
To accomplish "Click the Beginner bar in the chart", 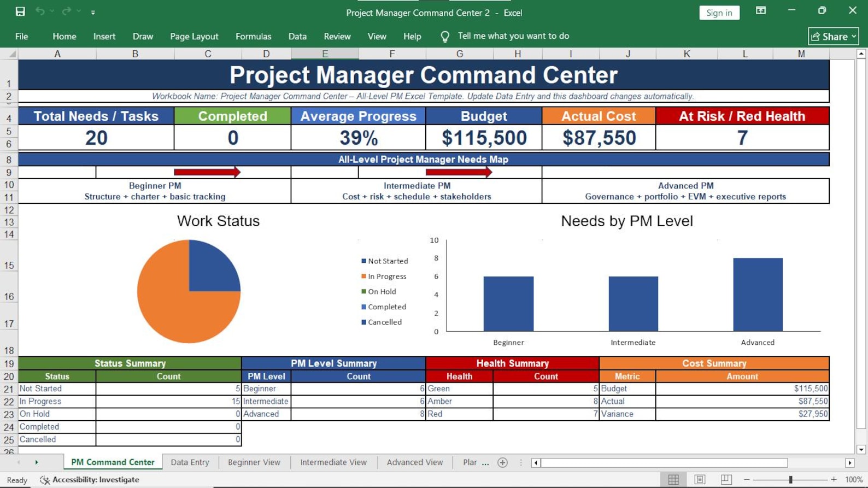I will [508, 304].
